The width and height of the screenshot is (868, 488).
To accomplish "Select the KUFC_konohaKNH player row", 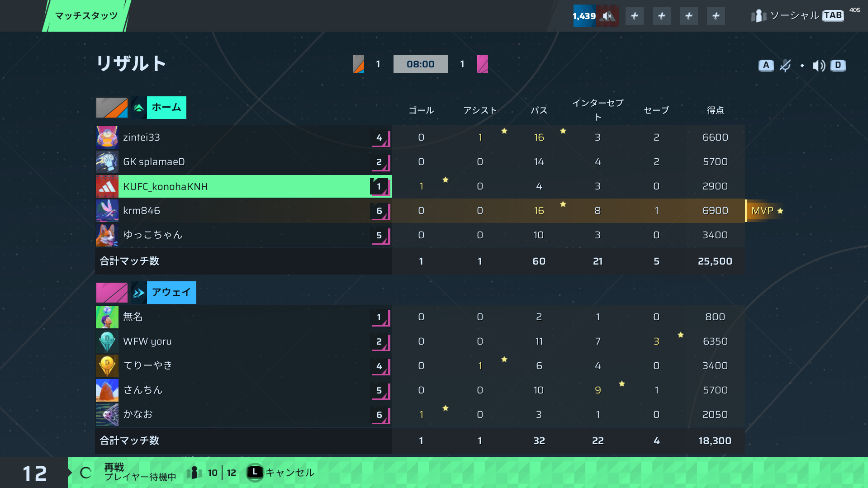I will pyautogui.click(x=244, y=186).
